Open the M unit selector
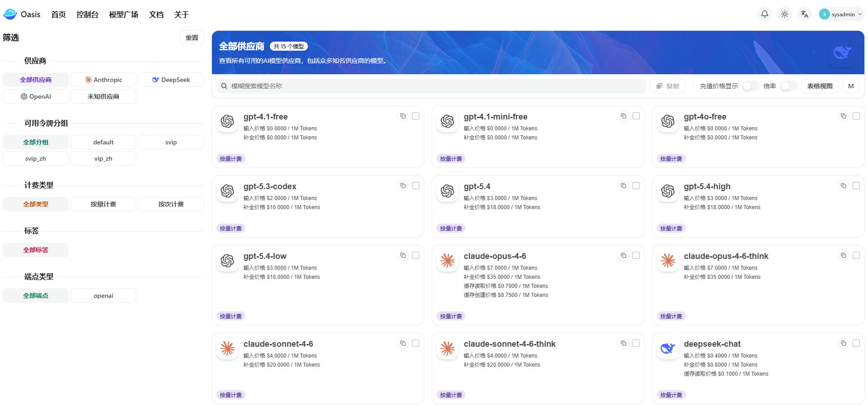Viewport: 868px width, 411px height. click(851, 86)
